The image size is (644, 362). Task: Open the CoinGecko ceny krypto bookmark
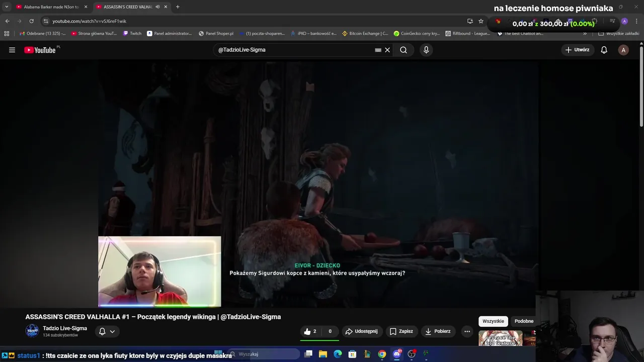point(417,34)
